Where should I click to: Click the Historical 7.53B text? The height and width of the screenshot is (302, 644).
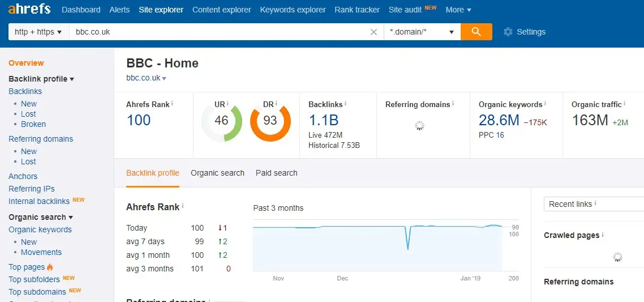334,145
